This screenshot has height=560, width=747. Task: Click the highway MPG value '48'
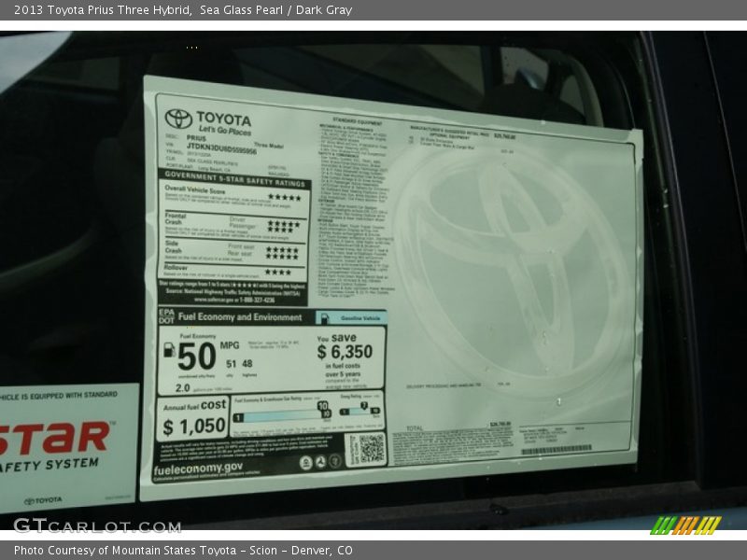click(247, 364)
